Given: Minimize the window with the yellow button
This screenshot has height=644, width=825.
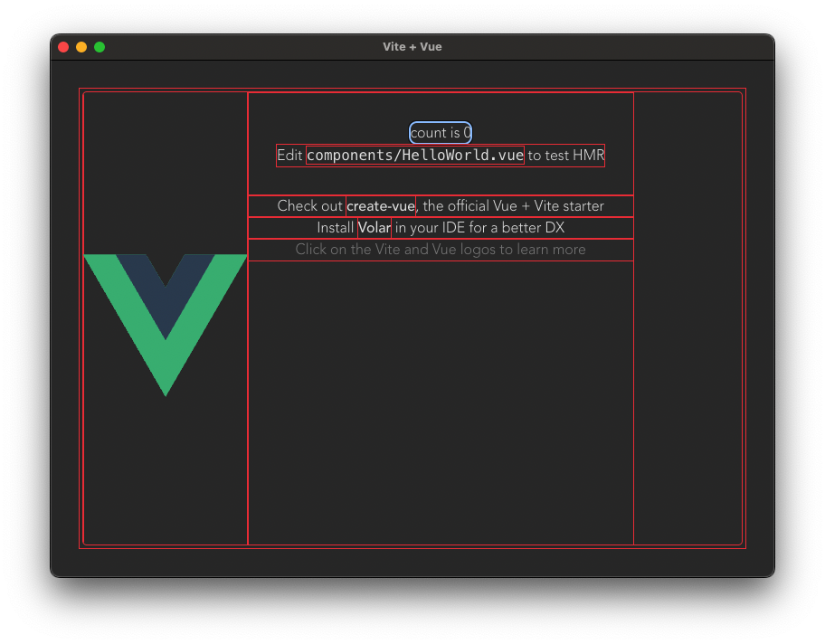Looking at the screenshot, I should click(x=81, y=47).
